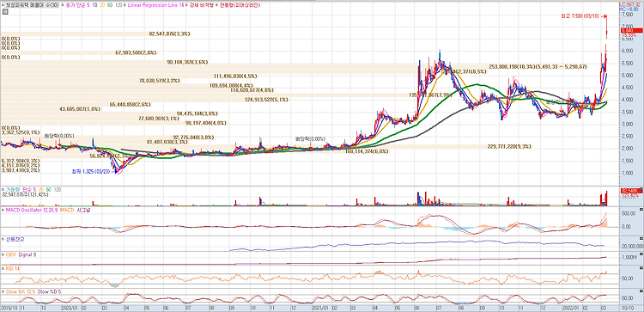Click the 2,000 tick on the price axis
This screenshot has width=644, height=312.
click(x=628, y=149)
